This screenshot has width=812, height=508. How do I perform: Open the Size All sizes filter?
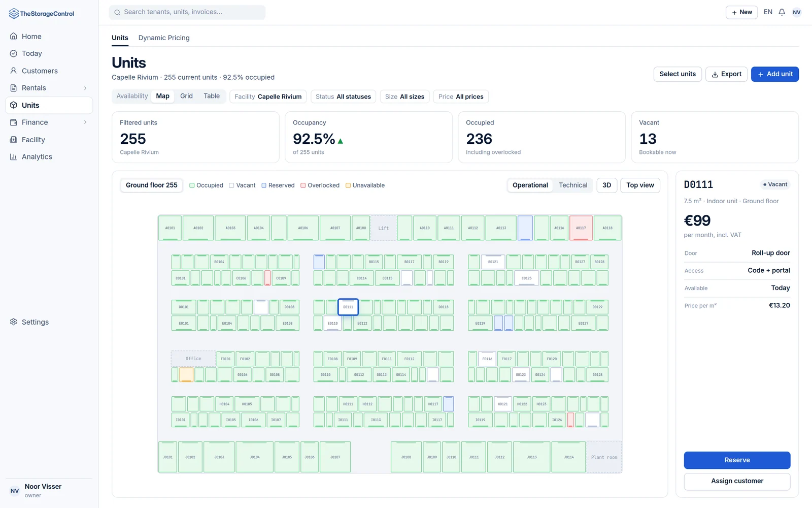404,97
